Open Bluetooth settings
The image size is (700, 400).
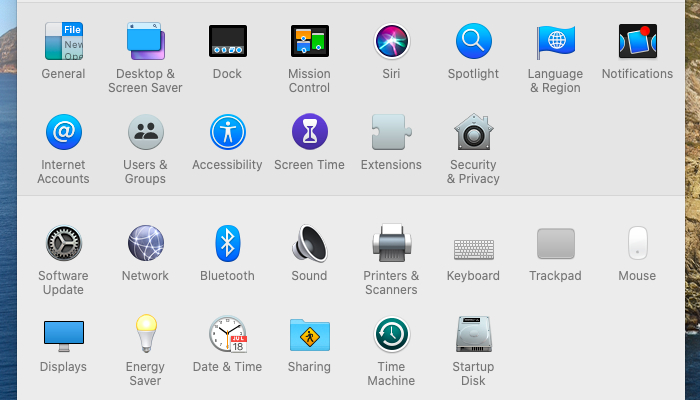pos(228,243)
